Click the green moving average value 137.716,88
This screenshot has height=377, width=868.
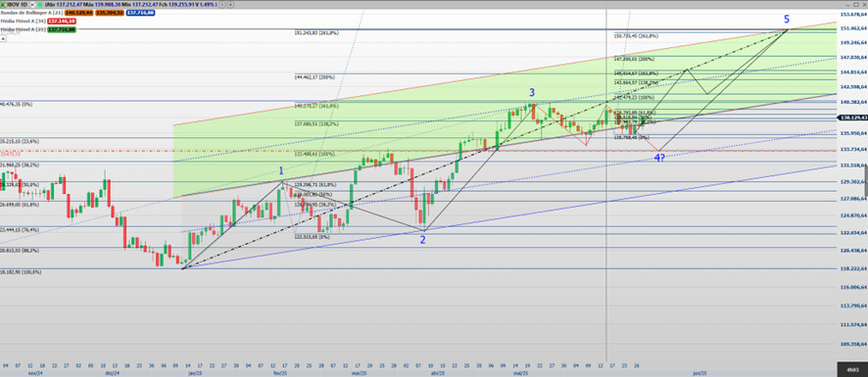point(62,29)
